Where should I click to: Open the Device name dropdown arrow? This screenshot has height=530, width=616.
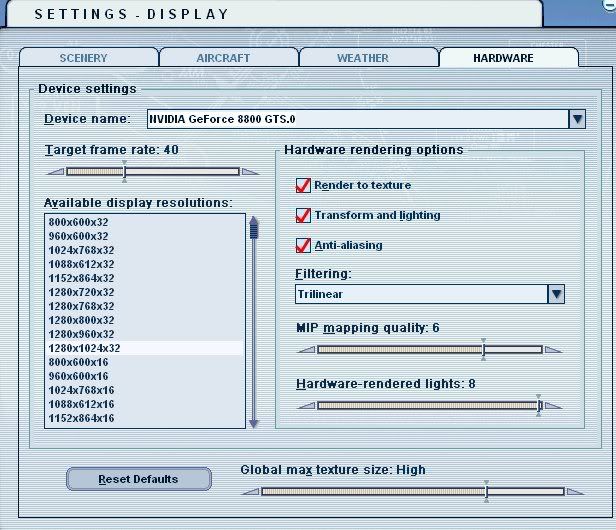(577, 119)
